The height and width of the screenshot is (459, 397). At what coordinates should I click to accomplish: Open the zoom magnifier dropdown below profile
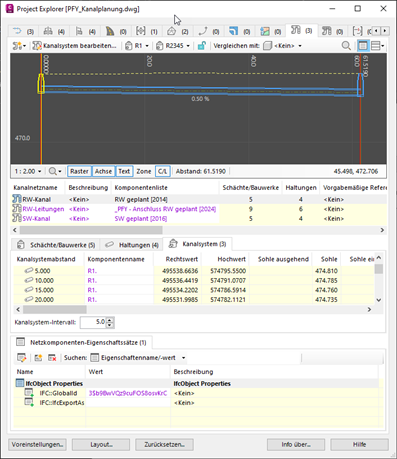click(55, 171)
